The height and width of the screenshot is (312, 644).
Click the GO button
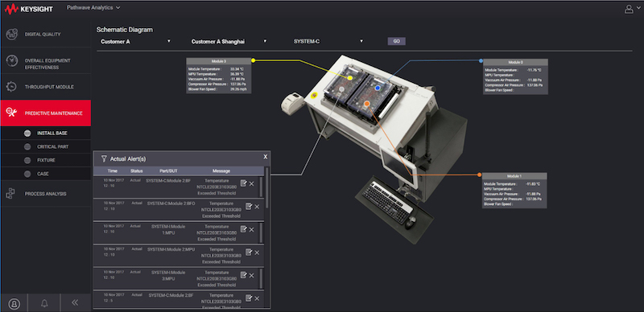[x=396, y=41]
